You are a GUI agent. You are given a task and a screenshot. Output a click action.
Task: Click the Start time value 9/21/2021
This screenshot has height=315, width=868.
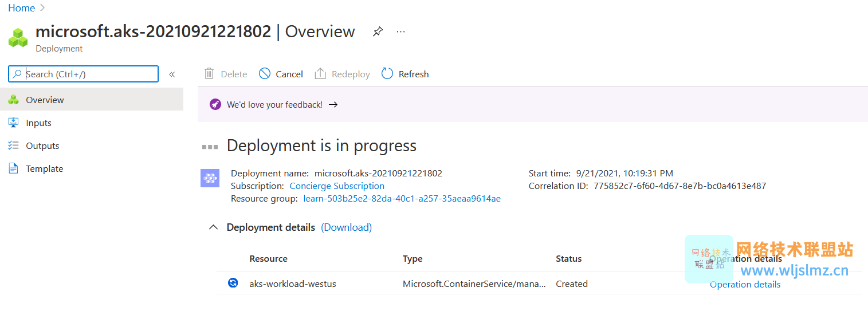click(625, 173)
